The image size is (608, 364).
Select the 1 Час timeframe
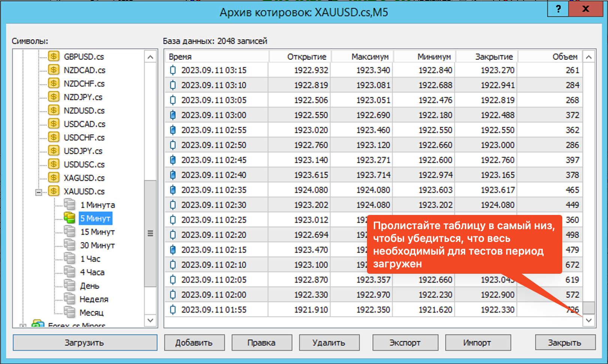point(90,259)
